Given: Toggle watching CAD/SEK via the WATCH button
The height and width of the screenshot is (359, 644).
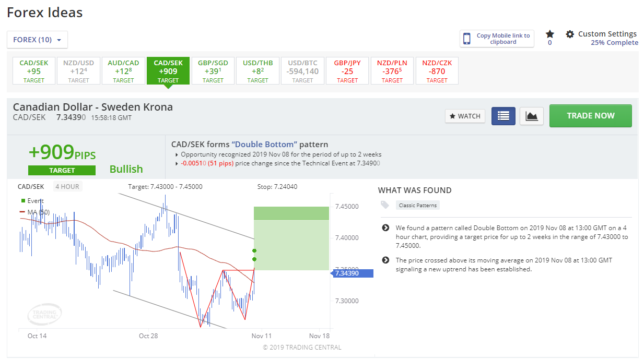Looking at the screenshot, I should [465, 116].
